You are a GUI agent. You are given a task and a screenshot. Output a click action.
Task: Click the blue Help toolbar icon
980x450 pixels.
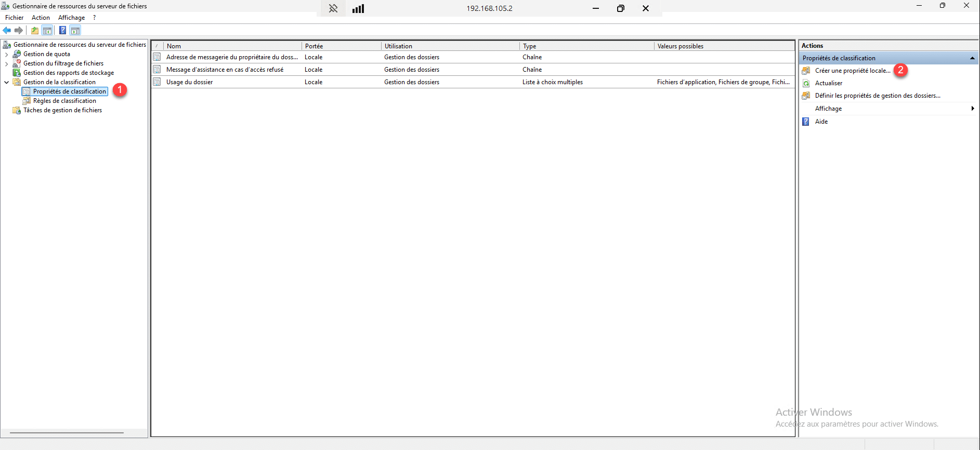63,30
